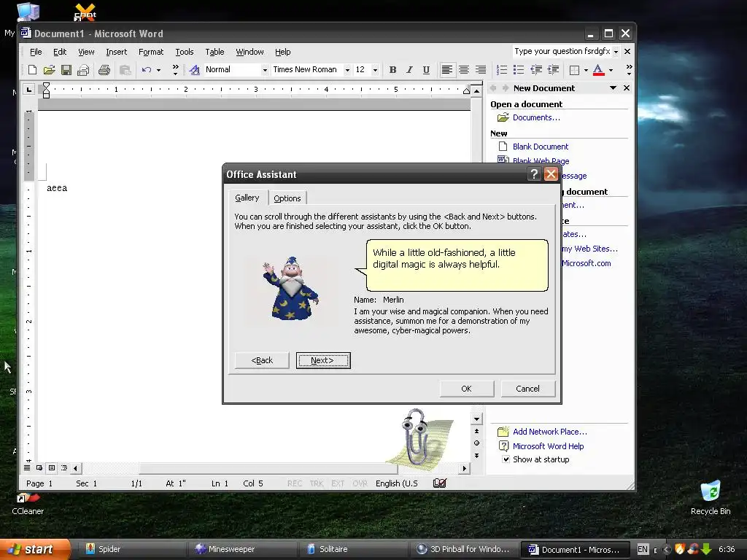The height and width of the screenshot is (560, 747).
Task: Click in the Type a question for help box
Action: pos(562,52)
